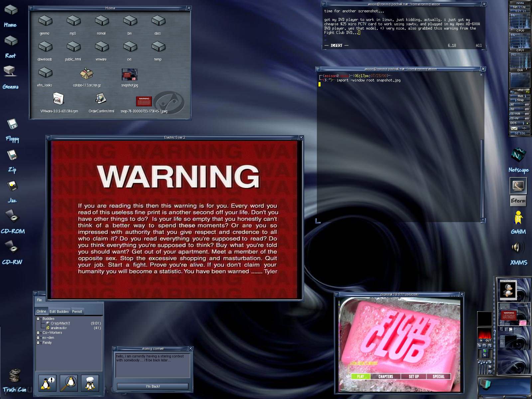Select buddy idle (9:01) in buddy list
This screenshot has height=399, width=532.
point(73,323)
